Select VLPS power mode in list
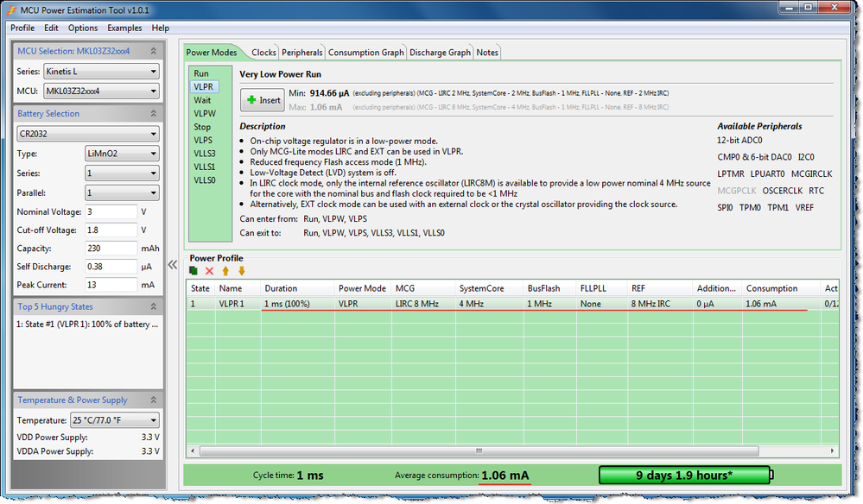Image resolution: width=863 pixels, height=504 pixels. click(x=203, y=140)
